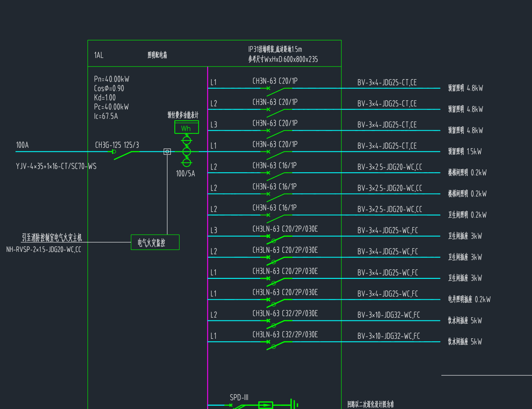Select the 电气火灾监控 box
This screenshot has width=532, height=409.
click(x=155, y=242)
